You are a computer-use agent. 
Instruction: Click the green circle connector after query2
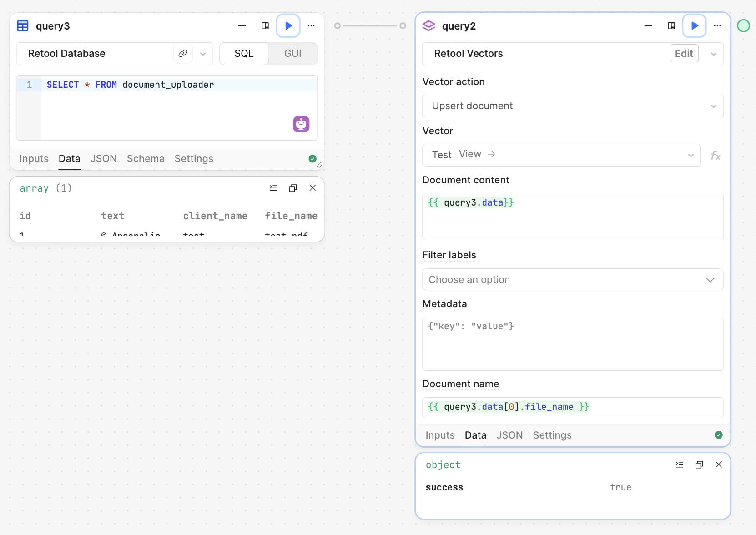[x=743, y=26]
